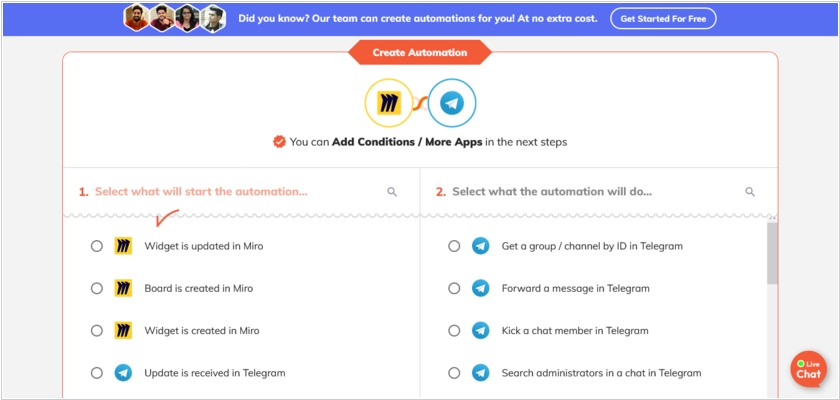Click Miro icon beside Widget is updated

click(123, 246)
